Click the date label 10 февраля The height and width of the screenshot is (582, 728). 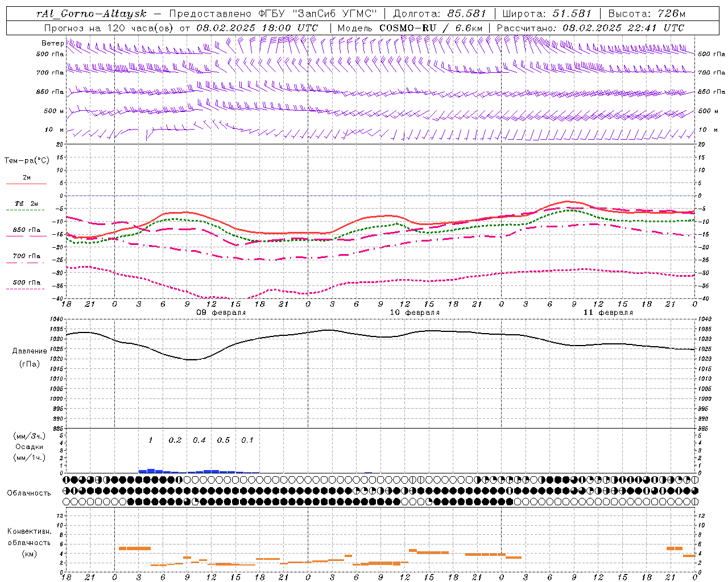[415, 313]
